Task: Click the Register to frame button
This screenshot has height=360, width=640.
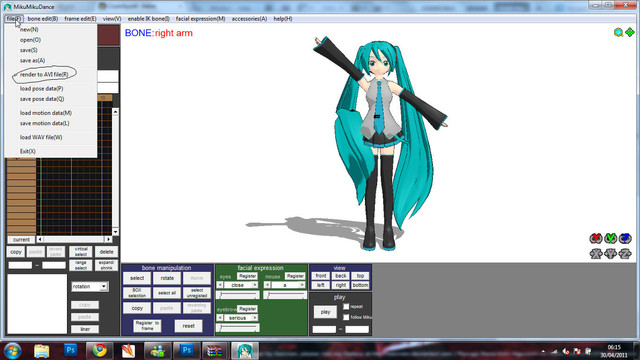Action: [147, 326]
